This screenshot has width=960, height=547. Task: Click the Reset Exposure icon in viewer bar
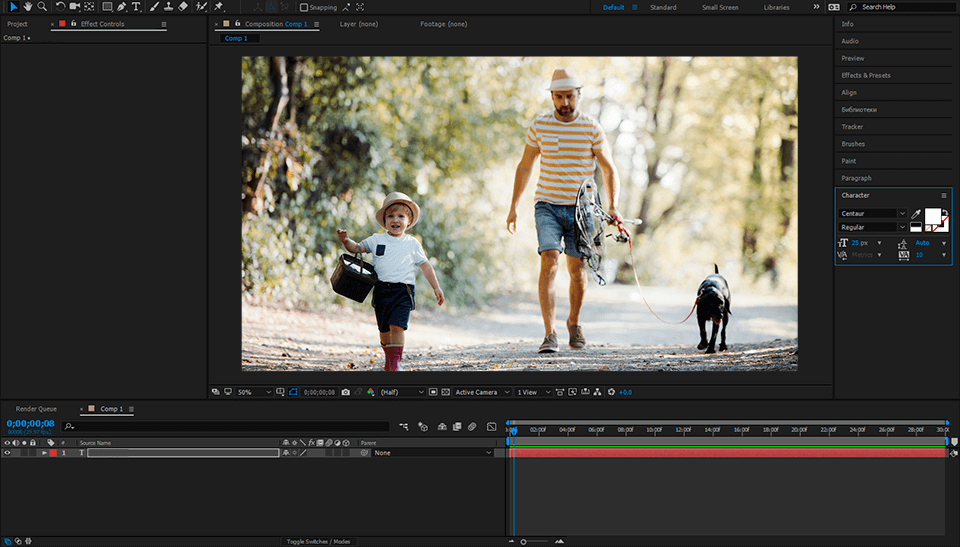click(x=611, y=392)
